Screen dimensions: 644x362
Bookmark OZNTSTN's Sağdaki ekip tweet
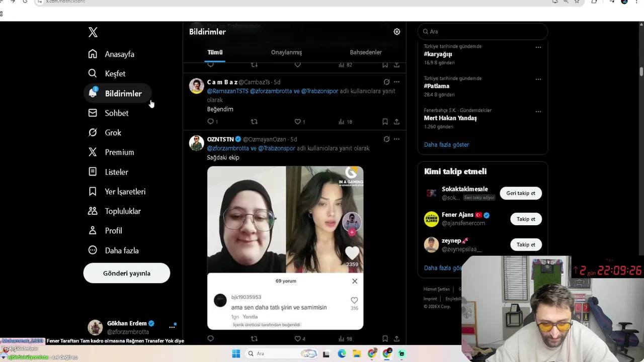385,339
